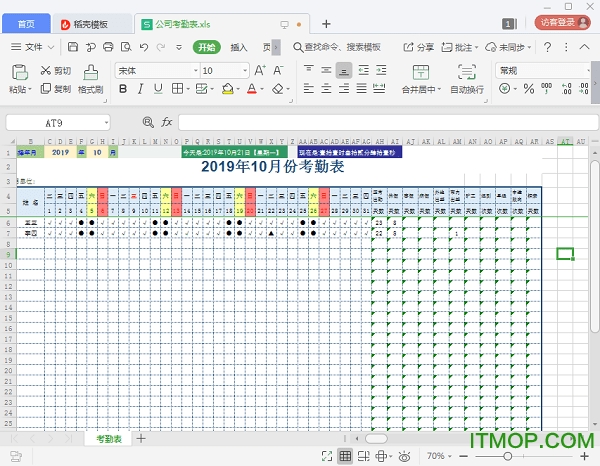Toggle Auto Wrap 自动换行
This screenshot has height=466, width=600.
pyautogui.click(x=467, y=79)
